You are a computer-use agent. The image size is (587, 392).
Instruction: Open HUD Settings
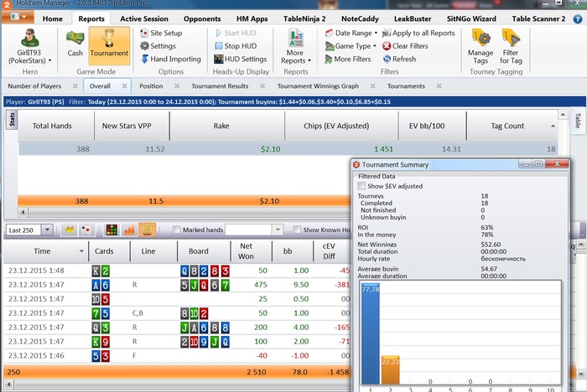pos(241,59)
